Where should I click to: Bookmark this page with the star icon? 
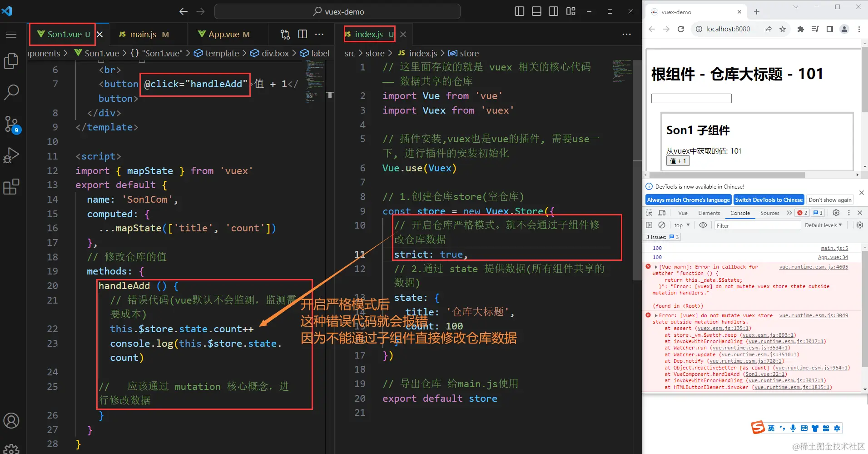[x=782, y=29]
